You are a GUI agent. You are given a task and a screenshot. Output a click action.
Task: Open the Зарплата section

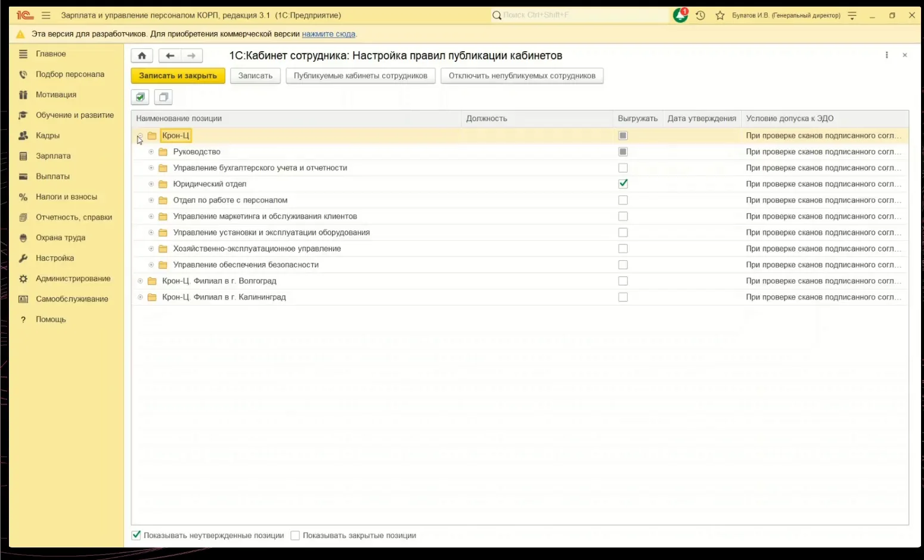coord(53,156)
